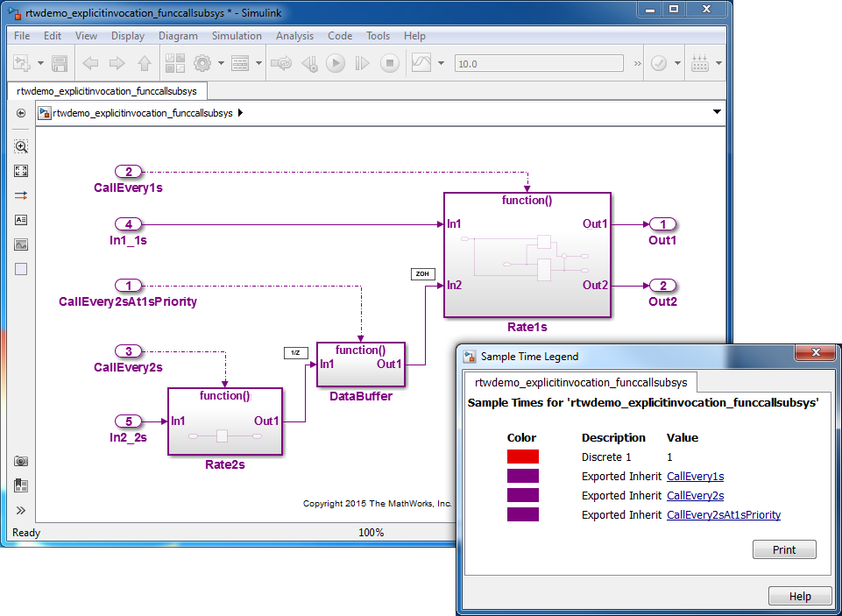Select the Annotation tool in the palette
Image resolution: width=842 pixels, height=616 pixels.
[21, 220]
